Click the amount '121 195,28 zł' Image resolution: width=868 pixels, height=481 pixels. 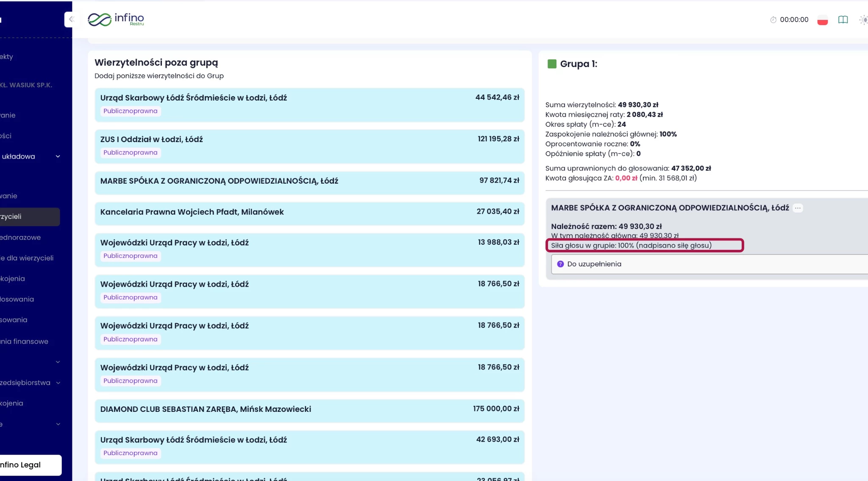click(498, 139)
